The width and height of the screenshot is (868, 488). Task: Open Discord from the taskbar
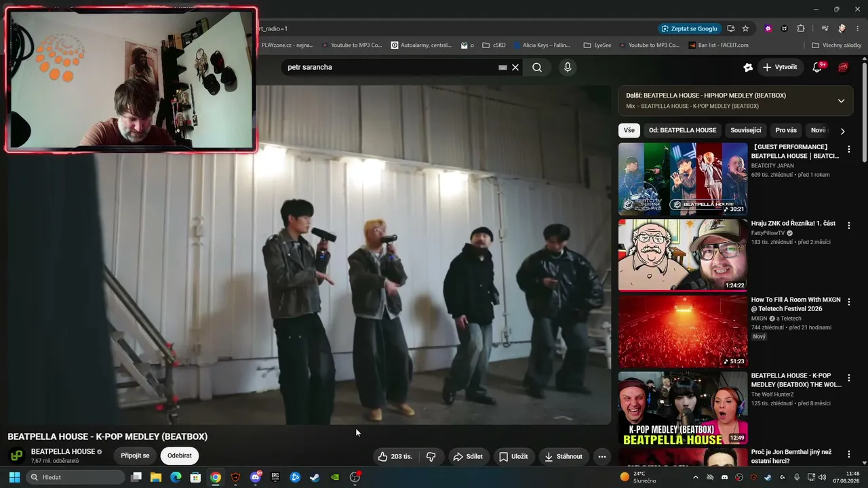click(256, 477)
